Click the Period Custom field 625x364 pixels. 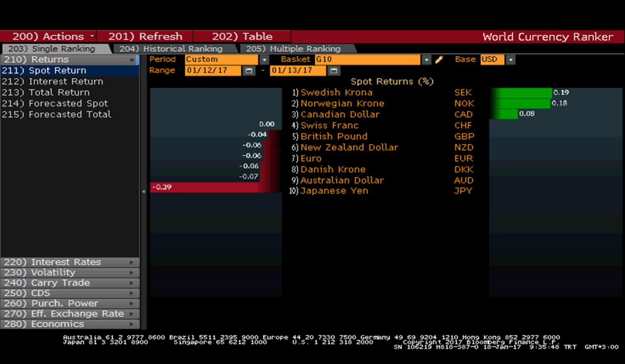(222, 60)
